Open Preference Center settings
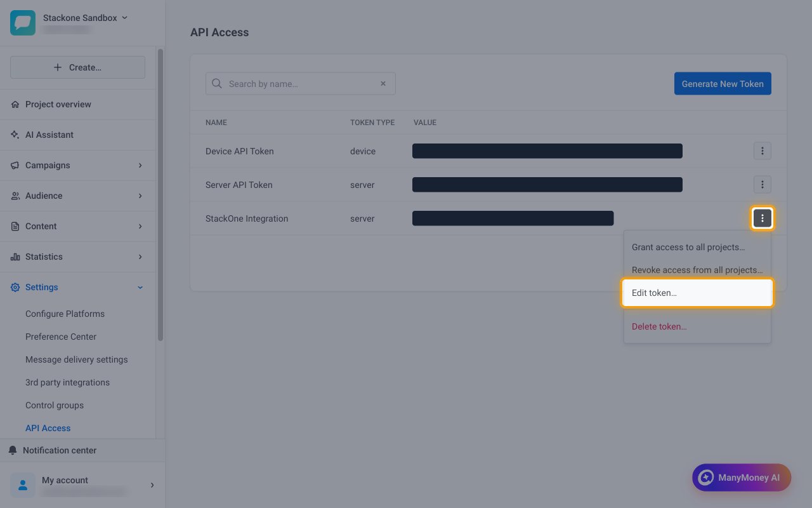Viewport: 812px width, 508px height. pyautogui.click(x=61, y=337)
